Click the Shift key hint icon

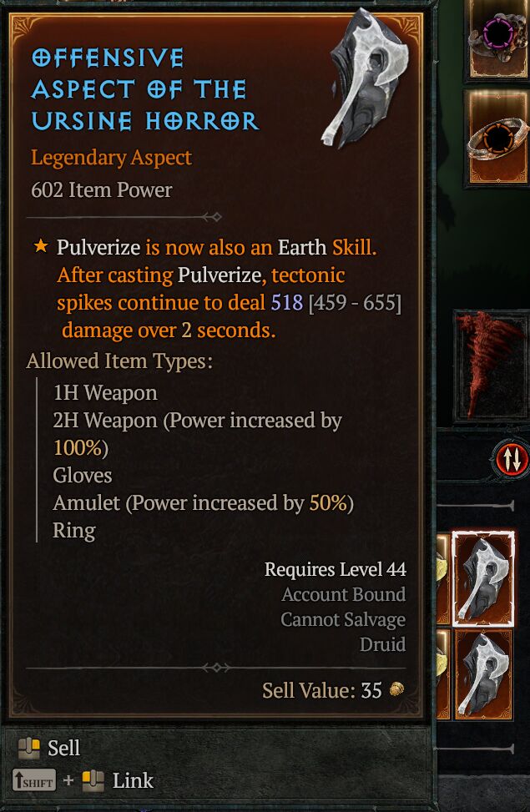(x=34, y=781)
